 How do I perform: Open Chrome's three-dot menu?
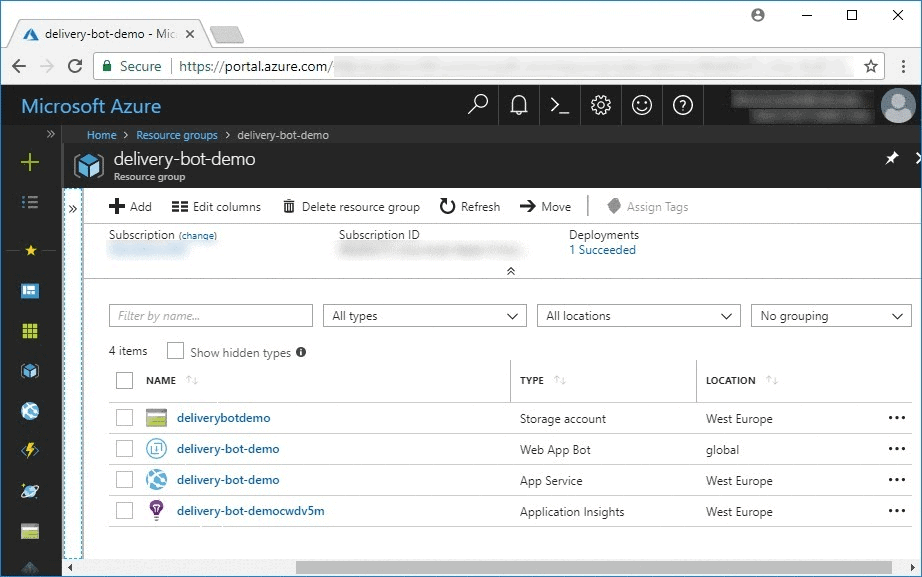click(x=903, y=66)
